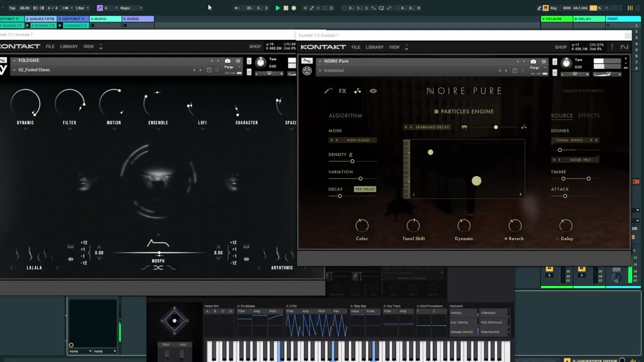Expand the FOLDSME instrument dropdown arrow

pyautogui.click(x=14, y=60)
